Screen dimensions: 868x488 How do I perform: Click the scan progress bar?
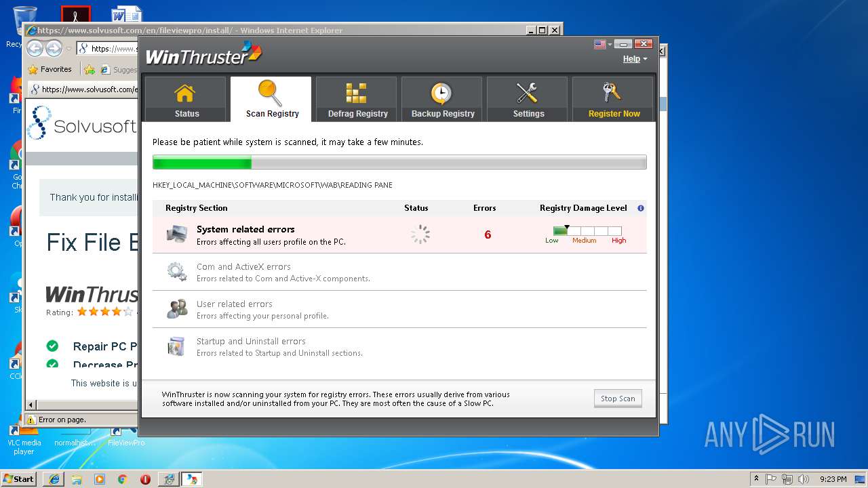click(399, 163)
